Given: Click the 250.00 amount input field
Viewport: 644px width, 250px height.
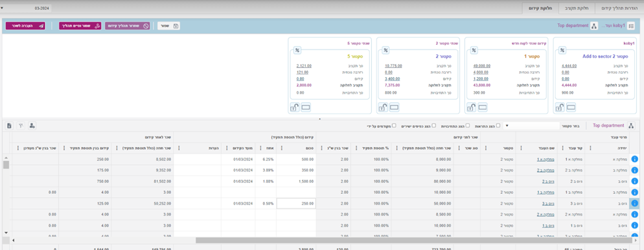Looking at the screenshot, I should [296, 203].
